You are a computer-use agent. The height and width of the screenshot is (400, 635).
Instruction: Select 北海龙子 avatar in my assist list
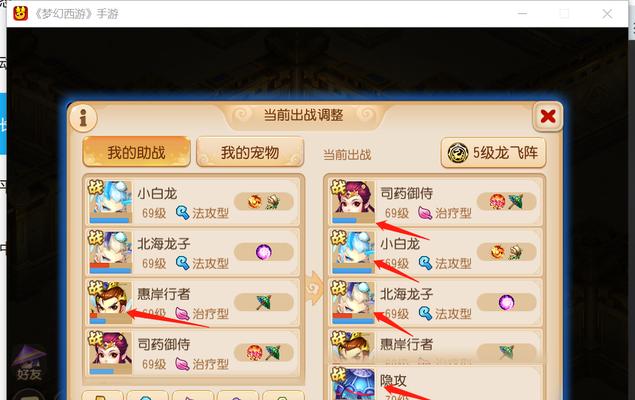pos(110,252)
